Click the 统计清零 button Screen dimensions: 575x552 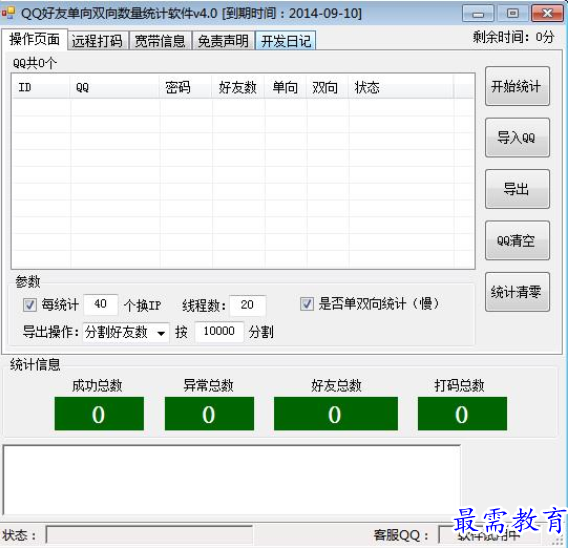point(517,292)
